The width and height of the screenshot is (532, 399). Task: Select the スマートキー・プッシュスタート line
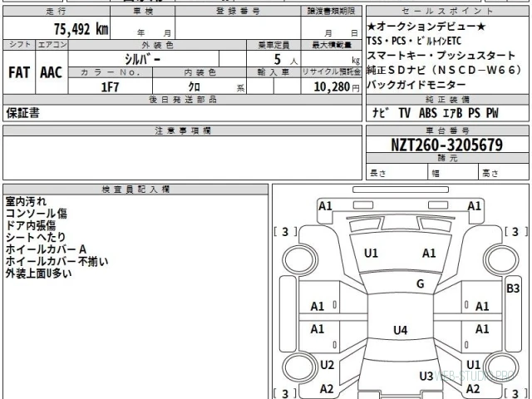coord(441,56)
